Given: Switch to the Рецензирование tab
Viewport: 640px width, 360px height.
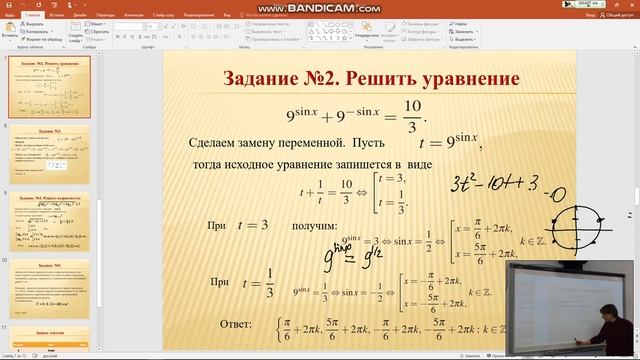Looking at the screenshot, I should click(x=199, y=15).
